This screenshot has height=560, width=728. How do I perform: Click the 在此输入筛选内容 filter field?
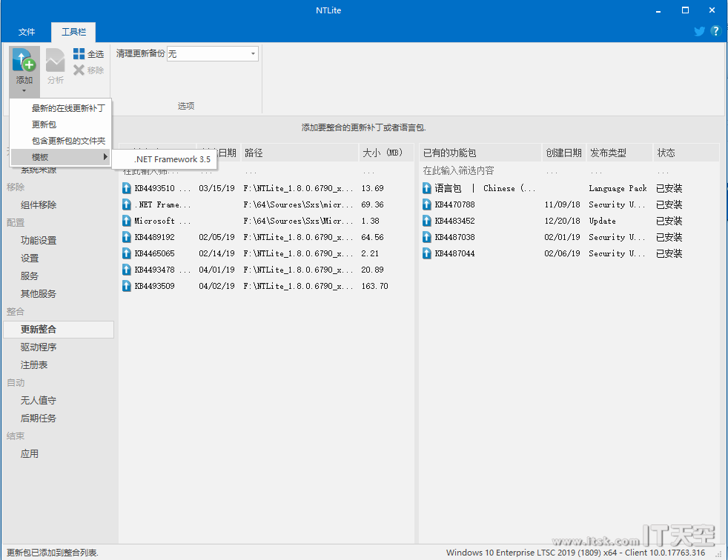point(480,170)
